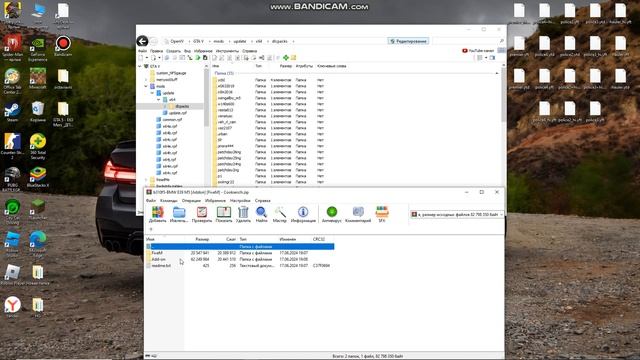Collapse the GTA V root tree node
The width and height of the screenshot is (640, 360).
pos(140,66)
